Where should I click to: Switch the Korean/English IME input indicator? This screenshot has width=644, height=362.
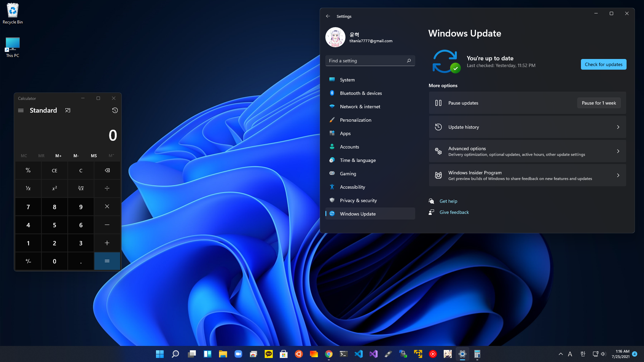tap(583, 354)
